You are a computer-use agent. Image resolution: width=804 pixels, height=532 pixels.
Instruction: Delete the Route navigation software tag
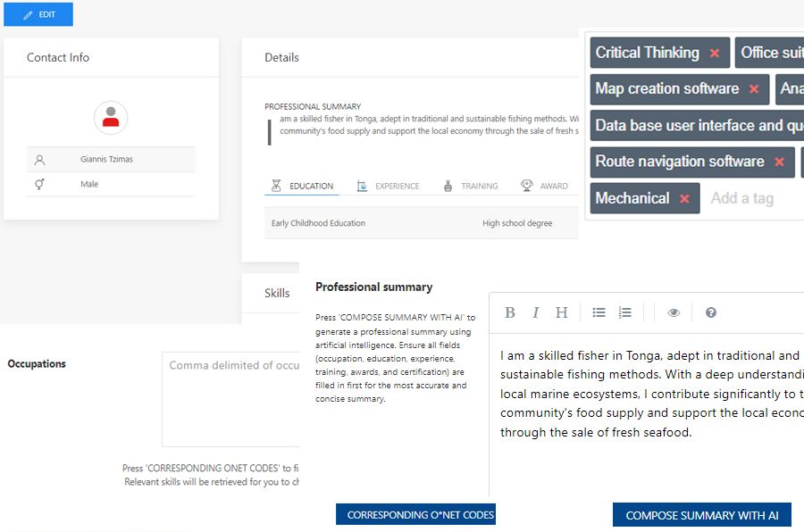click(779, 162)
